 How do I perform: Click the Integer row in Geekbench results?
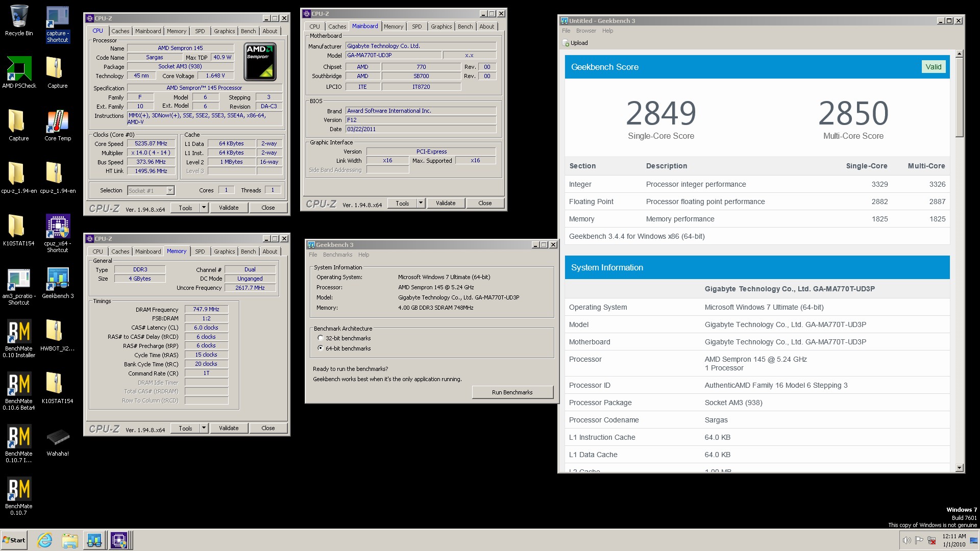(x=757, y=184)
